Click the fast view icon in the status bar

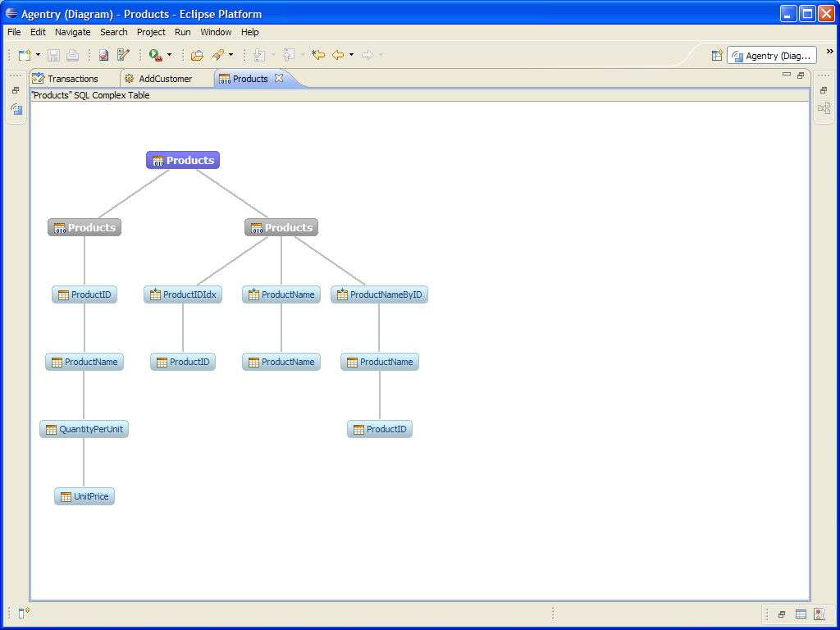point(24,613)
